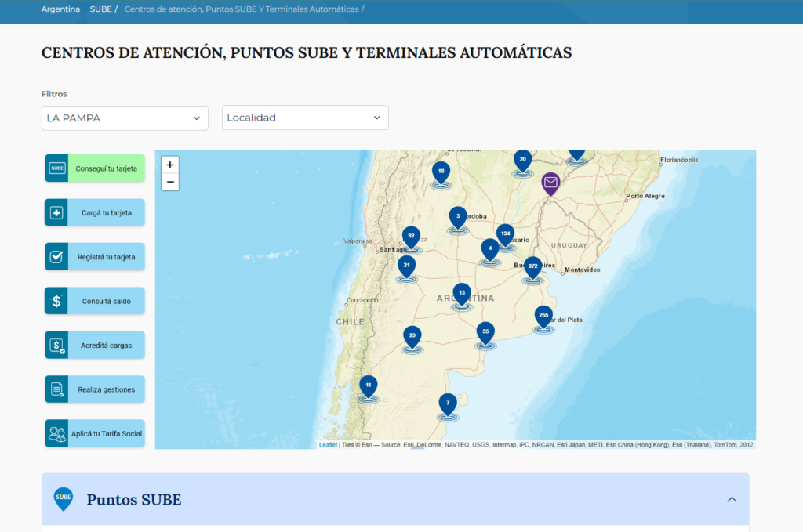The width and height of the screenshot is (803, 532).
Task: Select the map cluster marker labeled 29
Action: tap(412, 338)
